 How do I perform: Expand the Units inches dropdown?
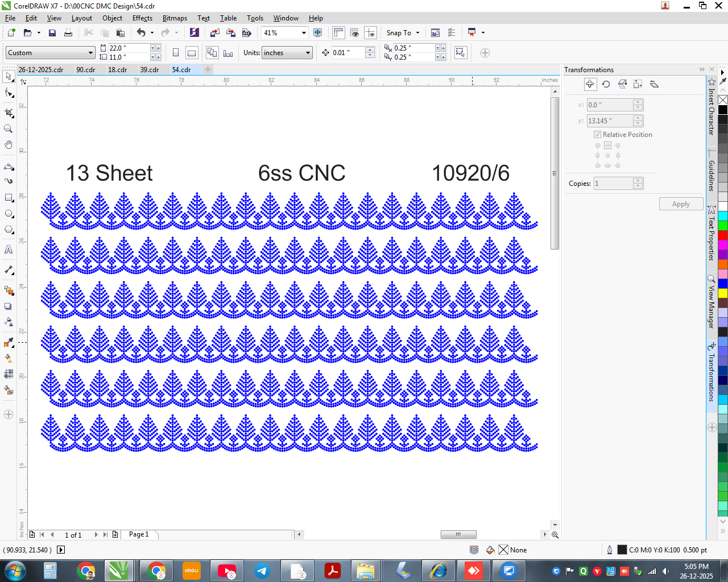click(308, 53)
